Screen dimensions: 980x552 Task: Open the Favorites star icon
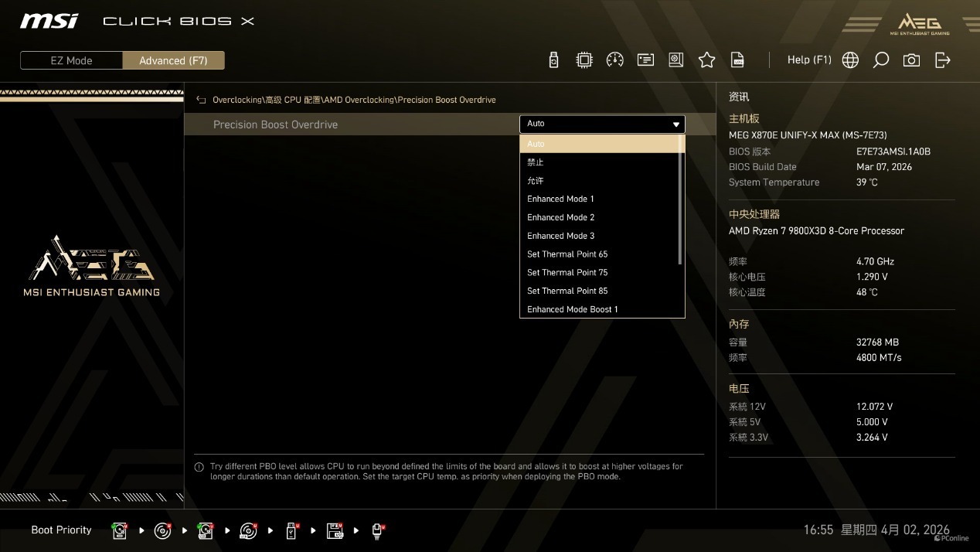(706, 60)
